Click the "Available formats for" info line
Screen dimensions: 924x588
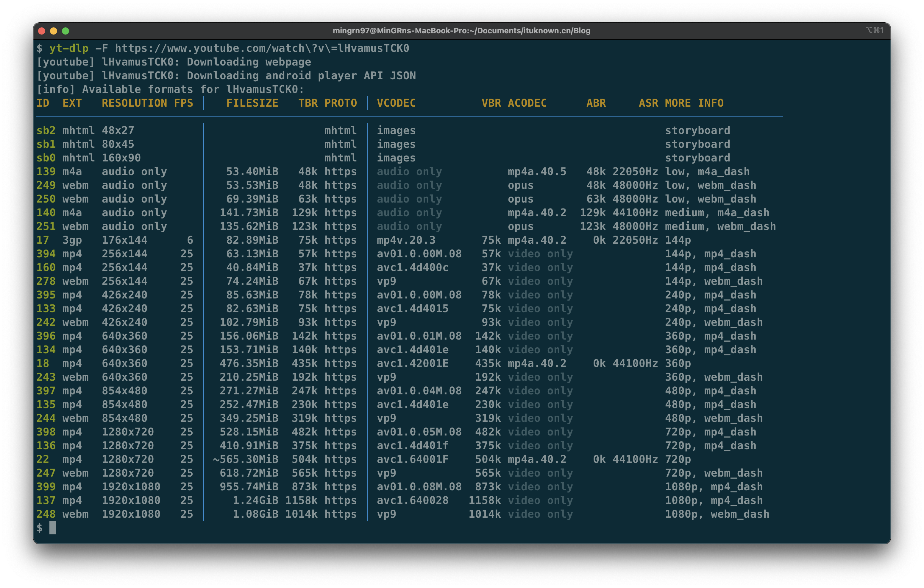170,89
